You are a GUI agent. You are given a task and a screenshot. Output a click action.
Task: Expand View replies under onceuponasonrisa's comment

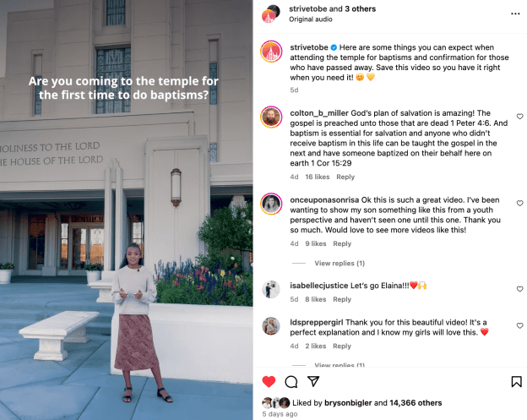pyautogui.click(x=340, y=264)
